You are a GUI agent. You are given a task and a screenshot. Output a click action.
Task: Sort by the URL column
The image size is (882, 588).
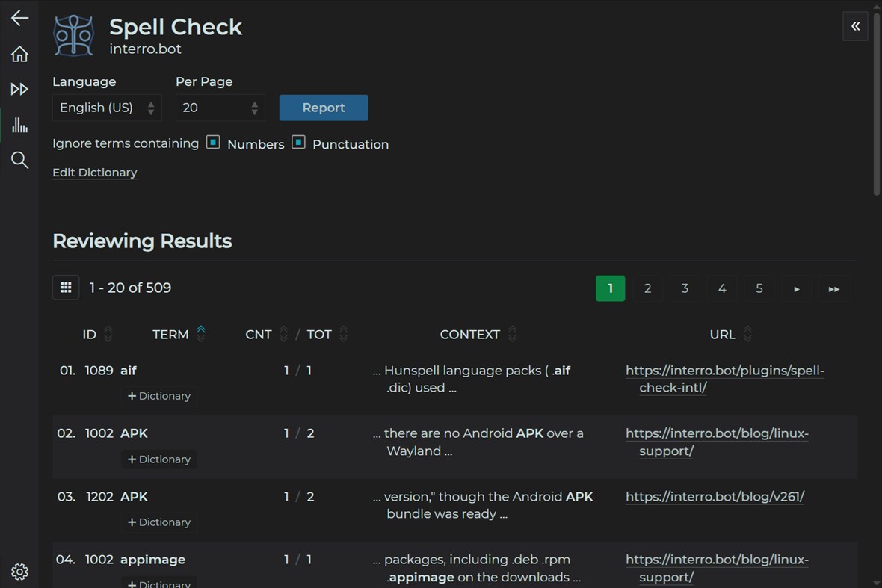pos(747,334)
